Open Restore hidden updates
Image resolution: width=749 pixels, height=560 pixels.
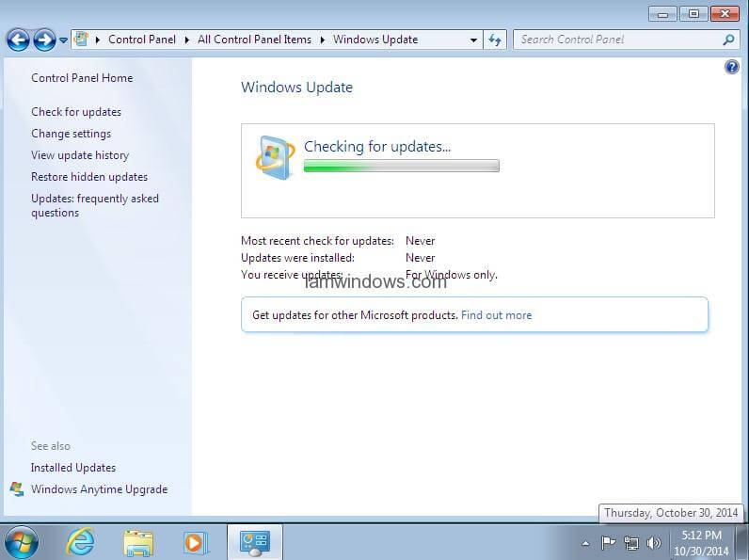pos(89,177)
